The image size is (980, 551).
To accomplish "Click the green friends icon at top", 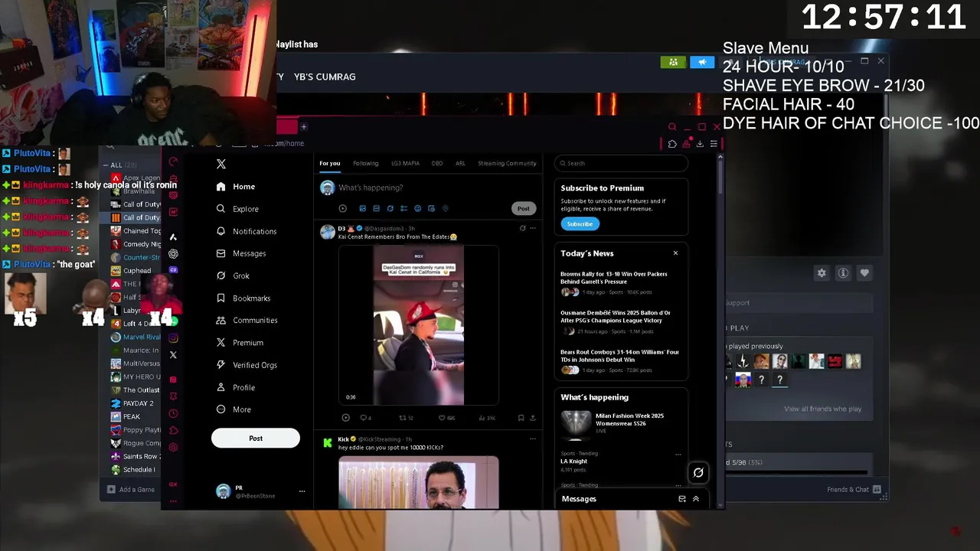I will [673, 62].
